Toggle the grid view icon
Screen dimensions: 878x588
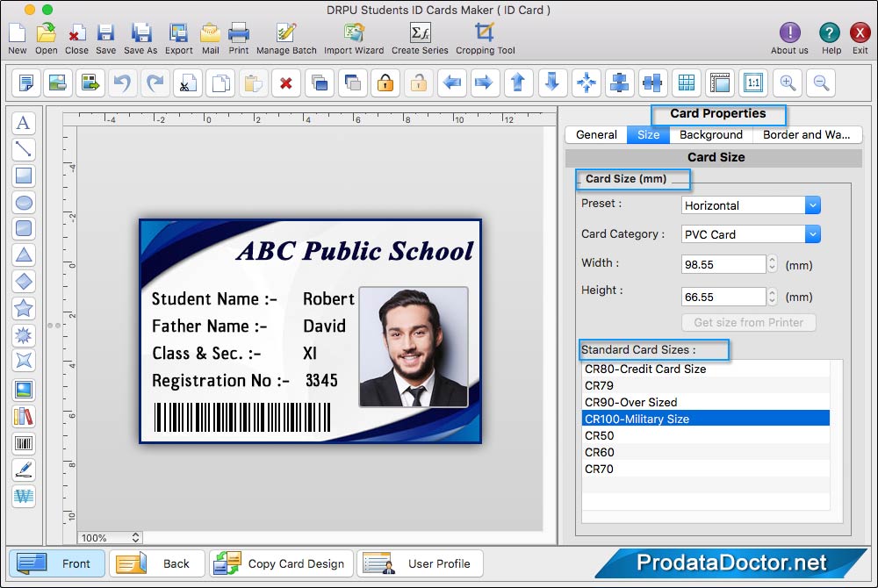[x=687, y=82]
